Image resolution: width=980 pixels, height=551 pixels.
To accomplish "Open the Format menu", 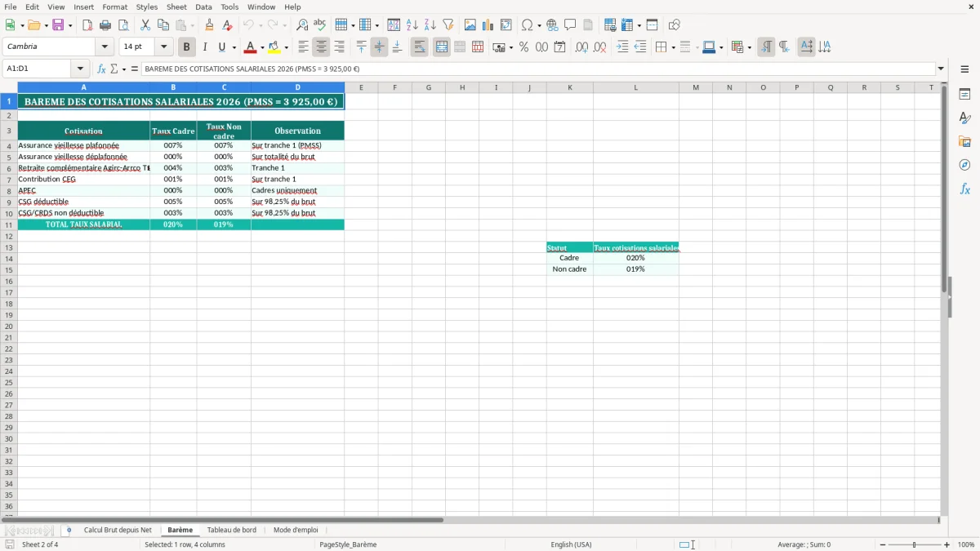I will coord(114,7).
